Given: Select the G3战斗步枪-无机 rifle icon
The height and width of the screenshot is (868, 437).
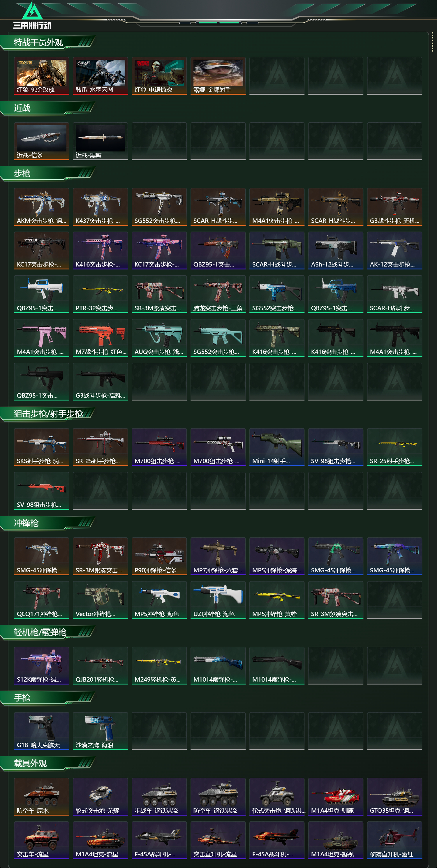Looking at the screenshot, I should pyautogui.click(x=394, y=207).
